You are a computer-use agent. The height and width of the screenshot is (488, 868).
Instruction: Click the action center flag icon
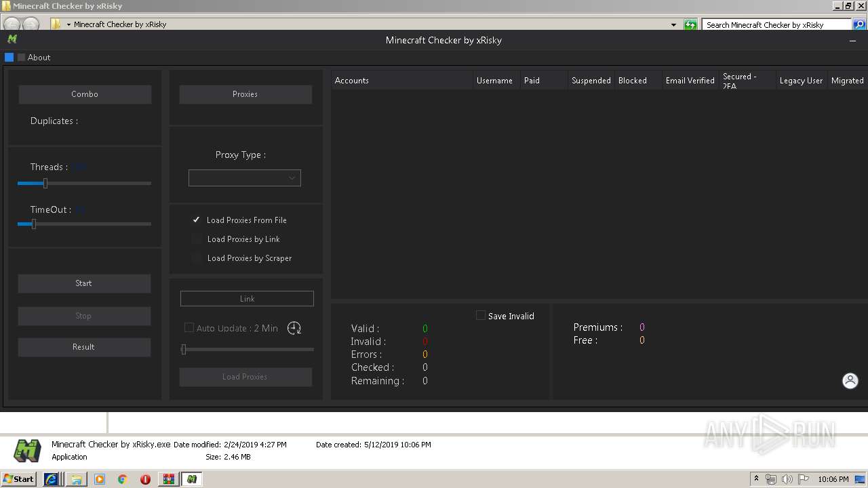(x=802, y=479)
